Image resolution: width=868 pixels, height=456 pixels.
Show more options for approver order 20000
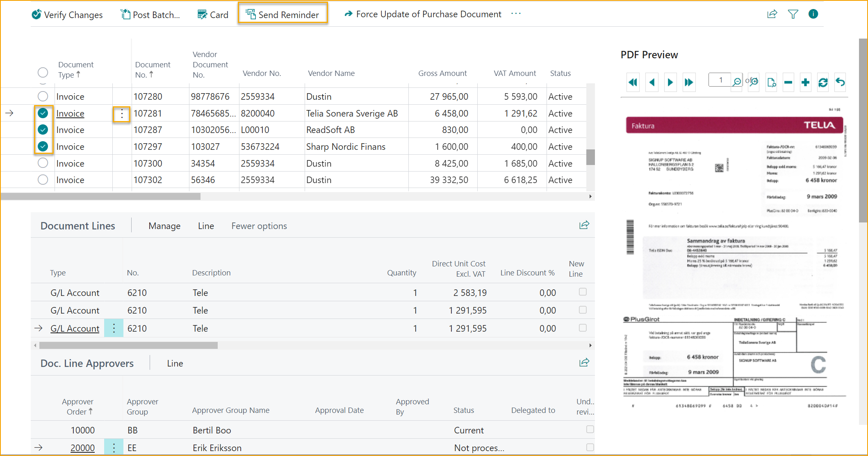click(x=114, y=448)
